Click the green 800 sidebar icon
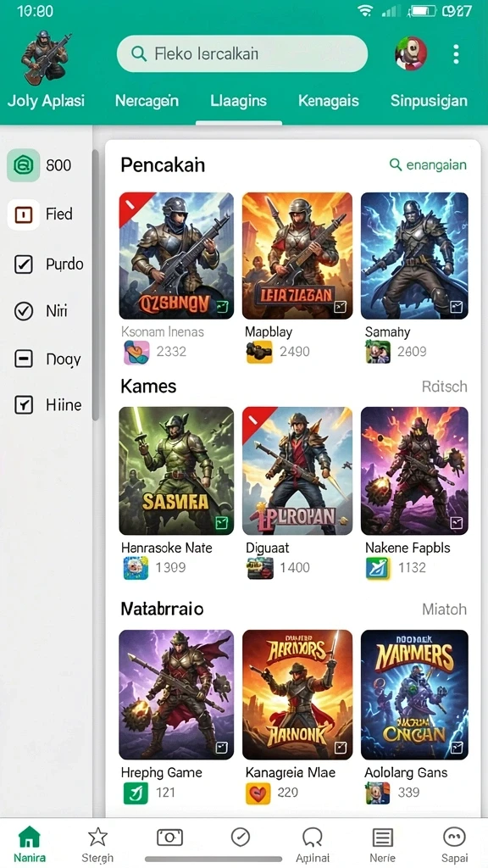The width and height of the screenshot is (488, 868). tap(23, 165)
